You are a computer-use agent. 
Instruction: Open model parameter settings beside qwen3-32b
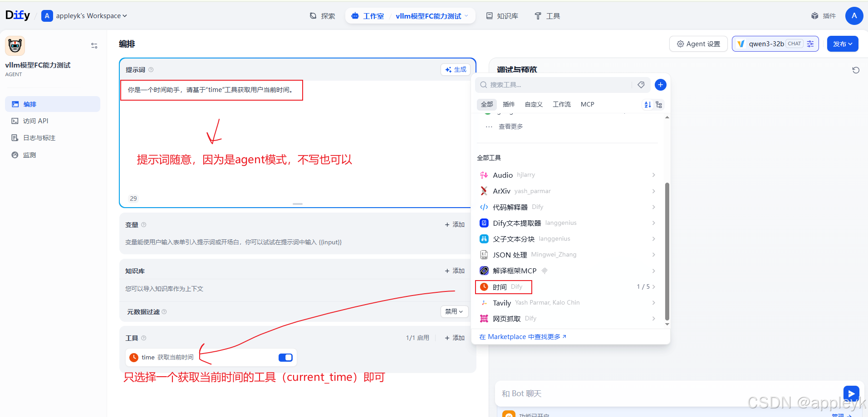811,44
